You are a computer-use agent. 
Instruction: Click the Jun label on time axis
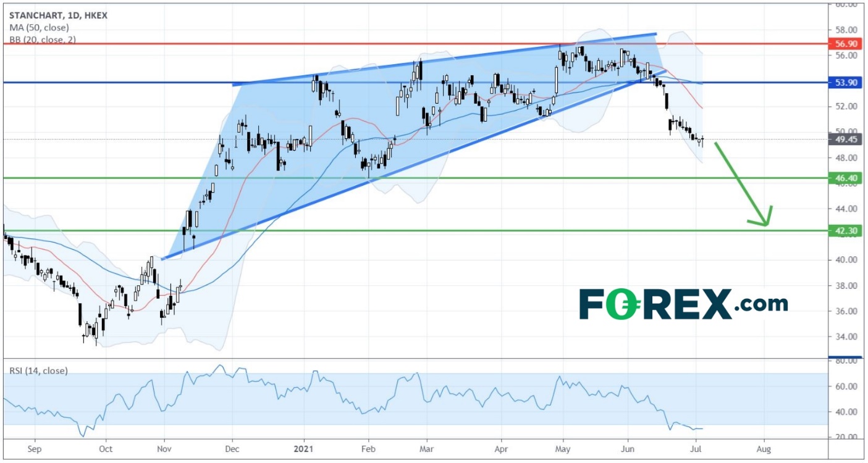[628, 448]
